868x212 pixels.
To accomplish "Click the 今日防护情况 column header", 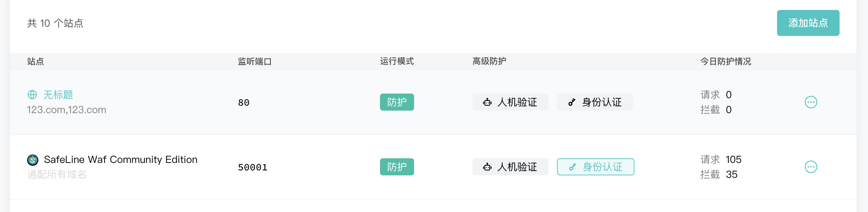I will pos(725,62).
